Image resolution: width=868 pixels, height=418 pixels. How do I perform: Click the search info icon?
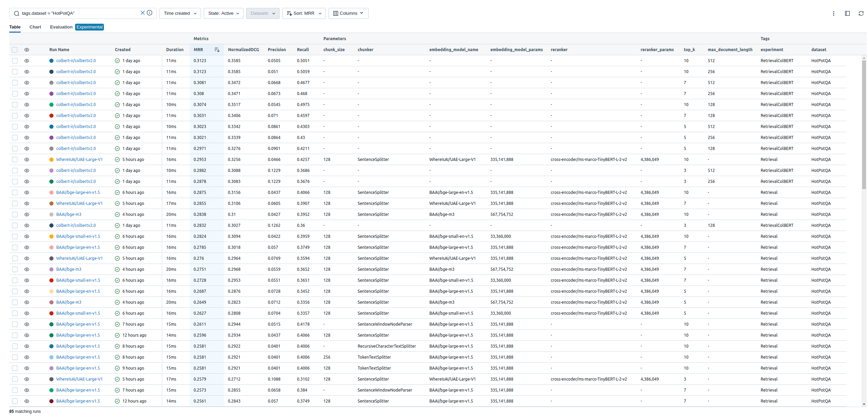point(150,13)
